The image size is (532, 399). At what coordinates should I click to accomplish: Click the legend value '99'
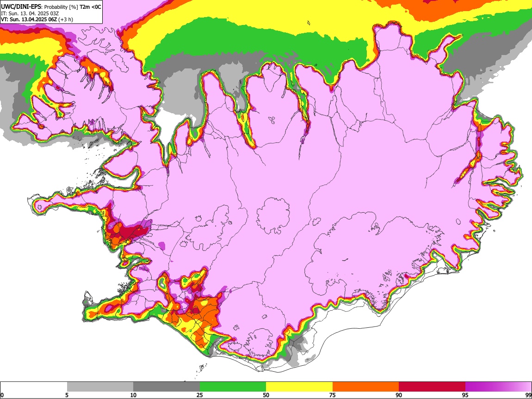pos(528,395)
